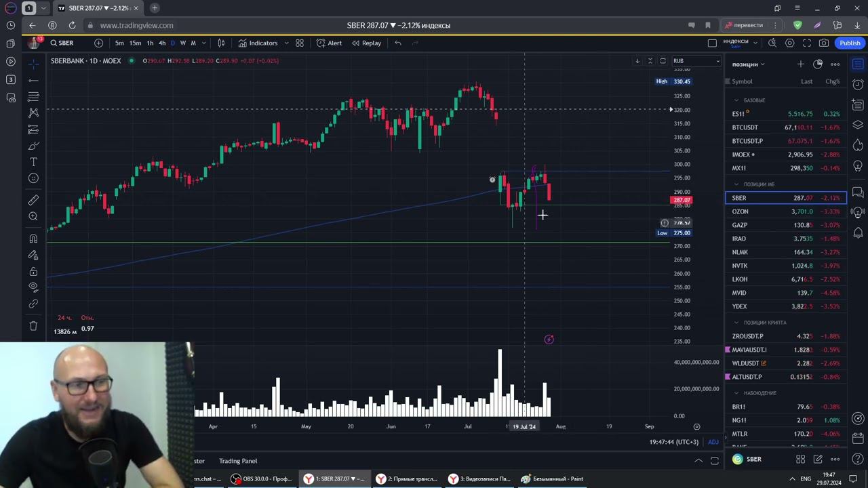Open the forecasting and measurement tools

point(33,129)
